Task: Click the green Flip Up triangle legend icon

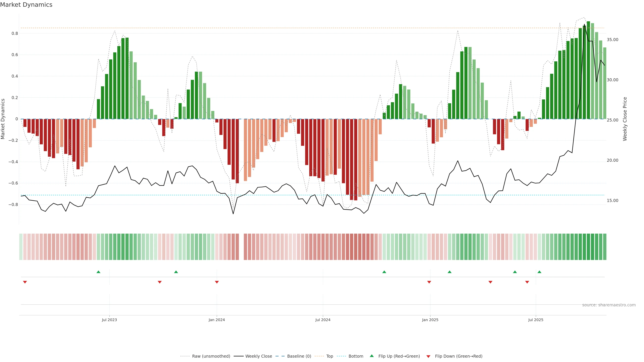Action: (x=372, y=356)
